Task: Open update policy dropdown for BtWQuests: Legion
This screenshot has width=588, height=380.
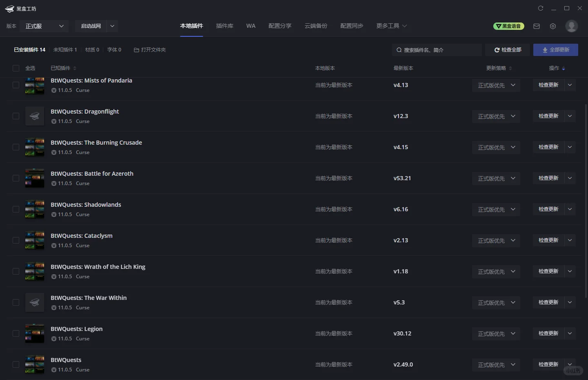Action: [x=496, y=334]
